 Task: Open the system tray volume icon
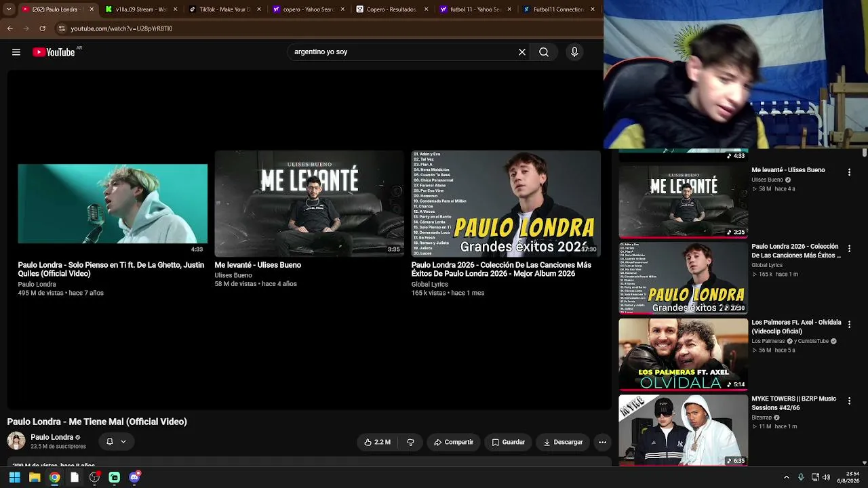(x=826, y=477)
